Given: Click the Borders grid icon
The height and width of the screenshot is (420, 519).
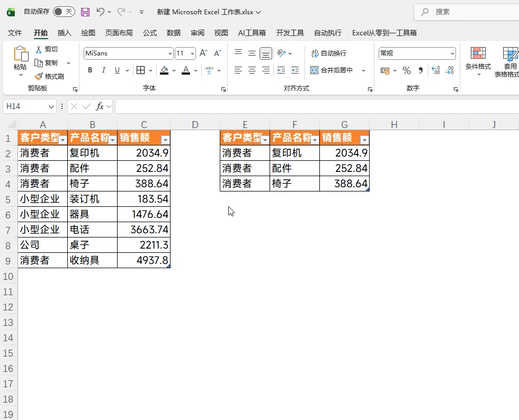Looking at the screenshot, I should pyautogui.click(x=141, y=70).
